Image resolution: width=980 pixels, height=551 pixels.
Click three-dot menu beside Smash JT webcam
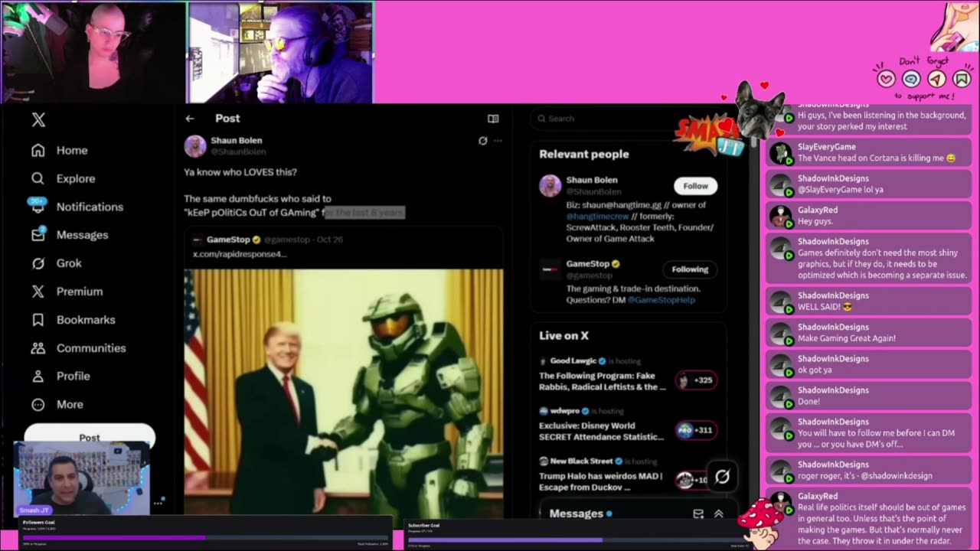coord(158,503)
